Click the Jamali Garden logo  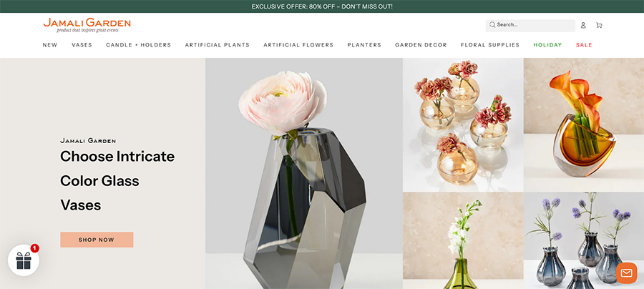pyautogui.click(x=87, y=24)
